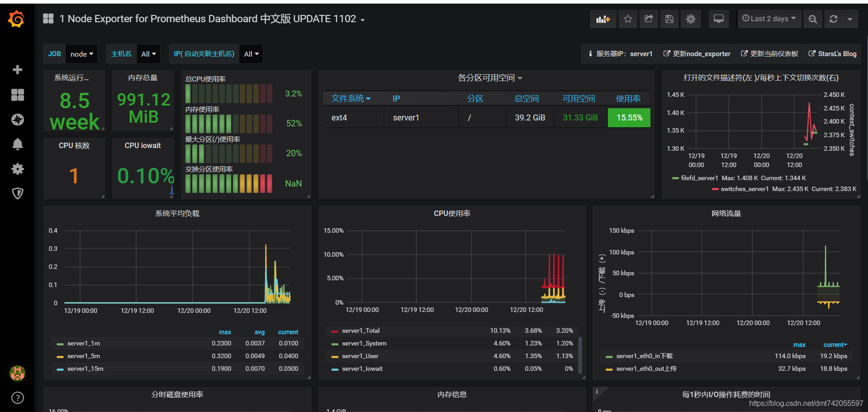Sort table by 可用空间 column header
Viewport: 868px width, 412px height.
pyautogui.click(x=578, y=98)
